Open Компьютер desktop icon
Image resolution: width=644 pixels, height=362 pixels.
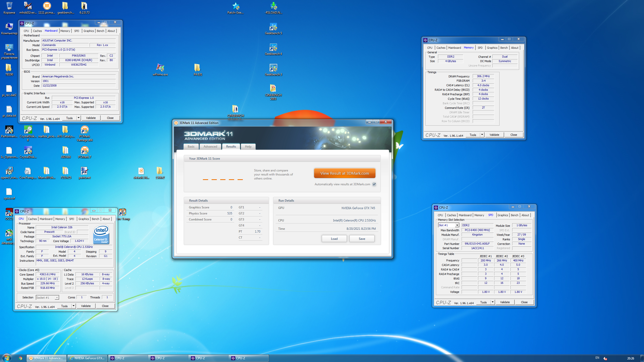[x=9, y=28]
